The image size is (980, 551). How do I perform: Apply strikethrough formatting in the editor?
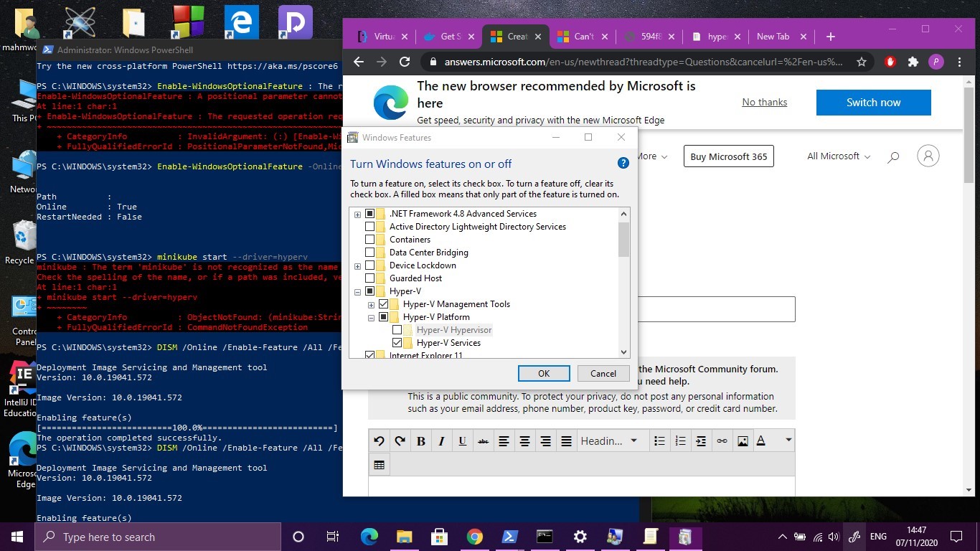pyautogui.click(x=484, y=441)
